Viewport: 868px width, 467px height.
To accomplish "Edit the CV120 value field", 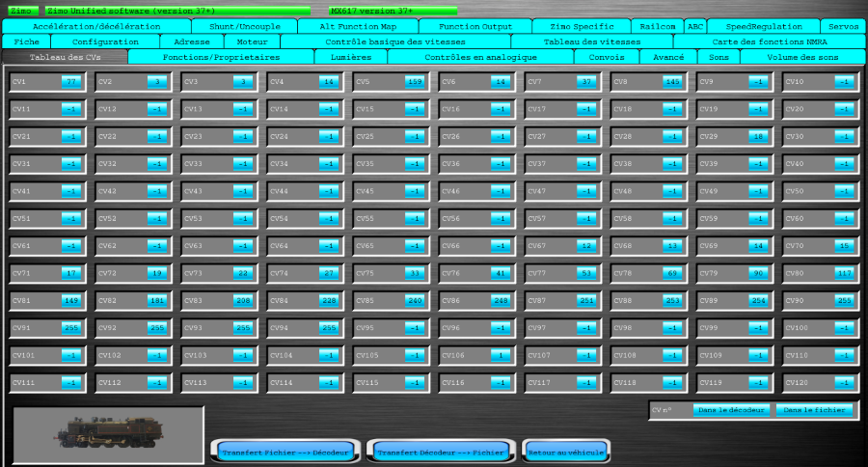I will click(844, 383).
